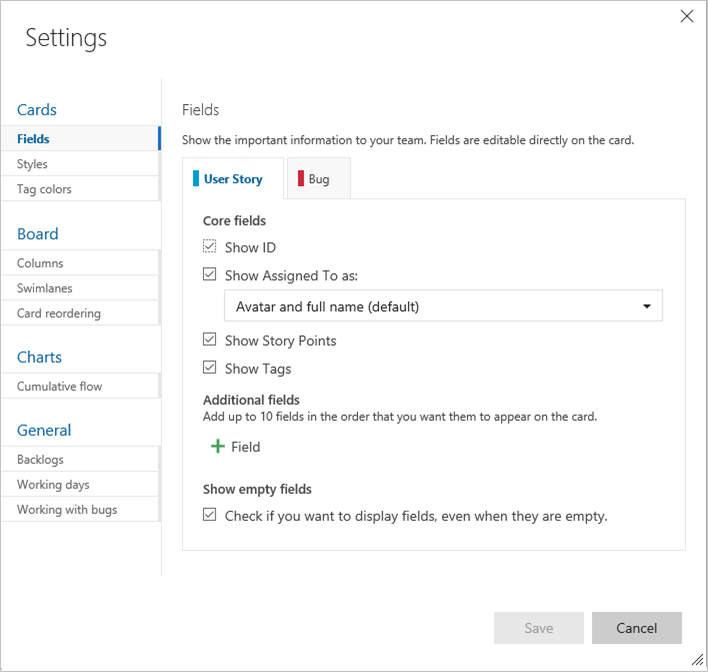The image size is (708, 672).
Task: Open Cumulative flow chart settings
Action: [80, 386]
